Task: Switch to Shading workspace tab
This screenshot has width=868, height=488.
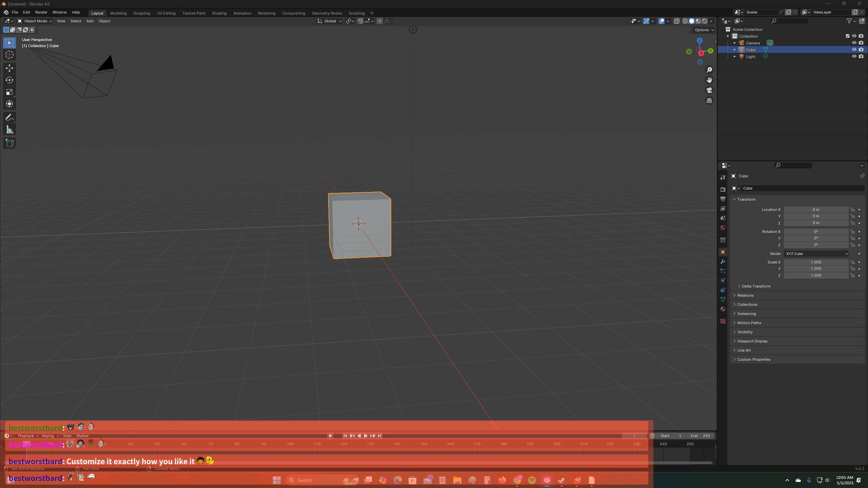Action: pos(219,13)
